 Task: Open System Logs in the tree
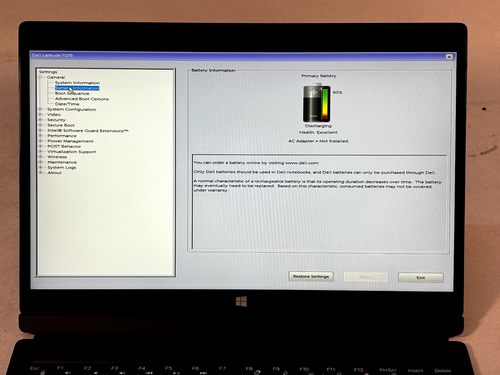click(x=62, y=167)
